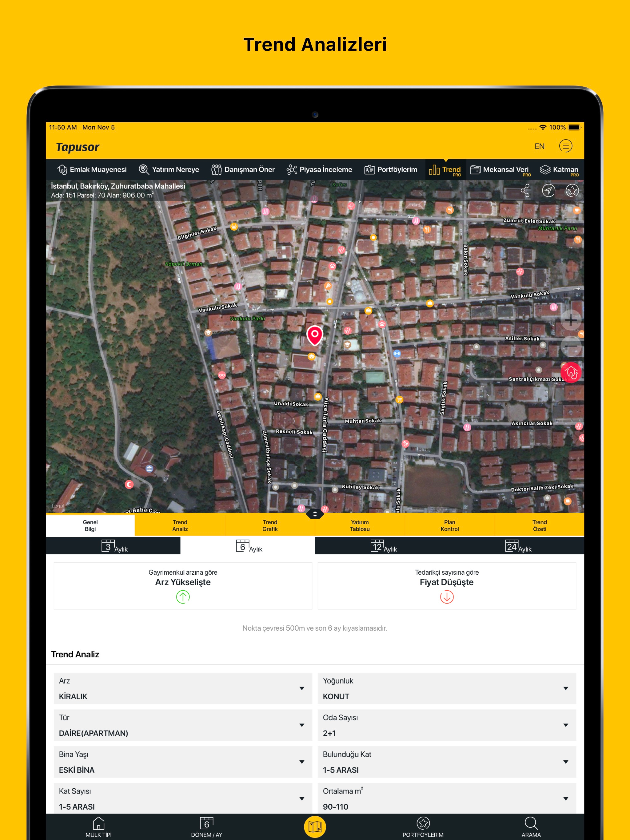Open the Bina Yaşı dropdown
The width and height of the screenshot is (630, 840).
tap(183, 762)
